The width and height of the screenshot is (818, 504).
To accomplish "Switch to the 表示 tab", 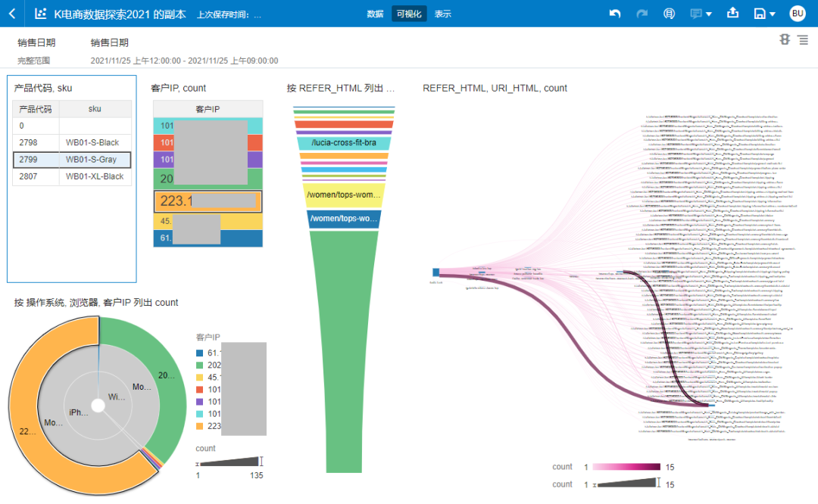I will coord(443,14).
